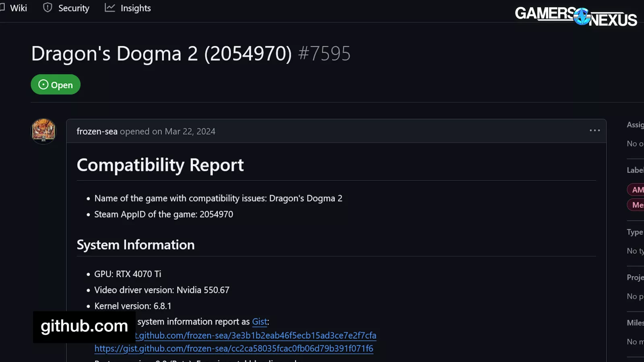Click the Dragon's Dogma 2 issue title
This screenshot has width=644, height=362.
pos(161,53)
